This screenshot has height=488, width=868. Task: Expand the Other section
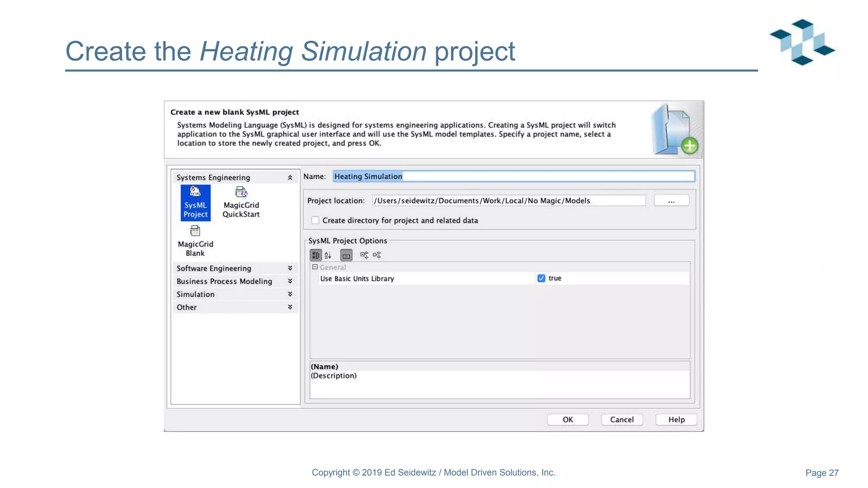[x=290, y=307]
